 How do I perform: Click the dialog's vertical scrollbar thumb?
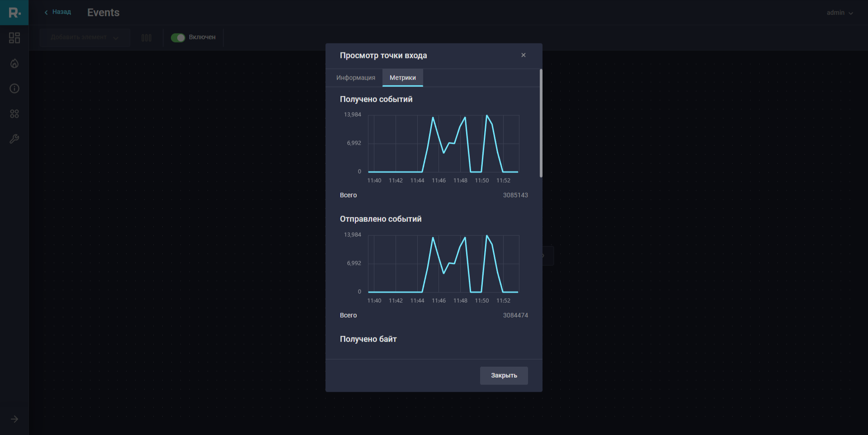pos(541,123)
